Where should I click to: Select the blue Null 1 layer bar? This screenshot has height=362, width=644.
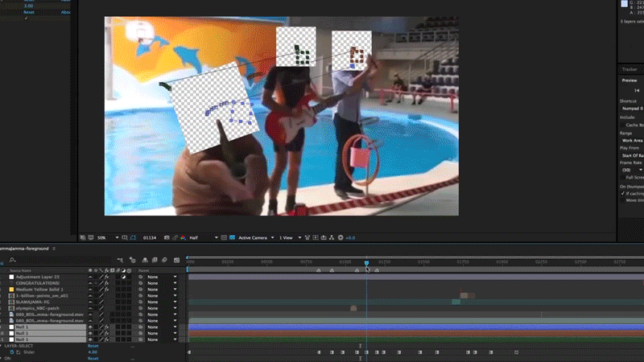[416, 327]
